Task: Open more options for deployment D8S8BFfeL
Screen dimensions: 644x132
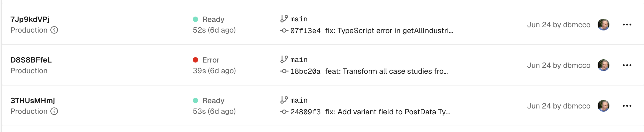Action: point(627,65)
